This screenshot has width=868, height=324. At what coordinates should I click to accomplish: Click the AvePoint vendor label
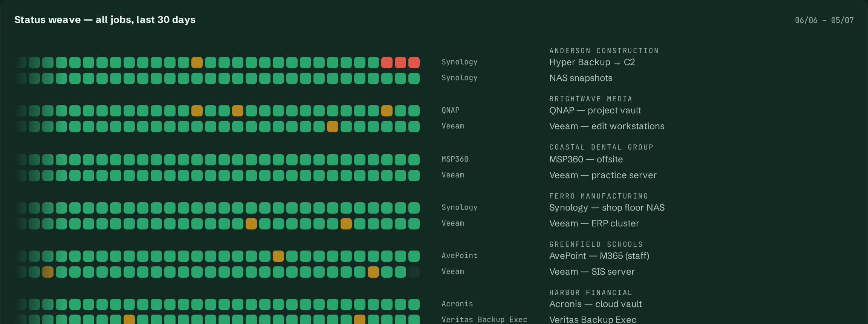(x=460, y=255)
